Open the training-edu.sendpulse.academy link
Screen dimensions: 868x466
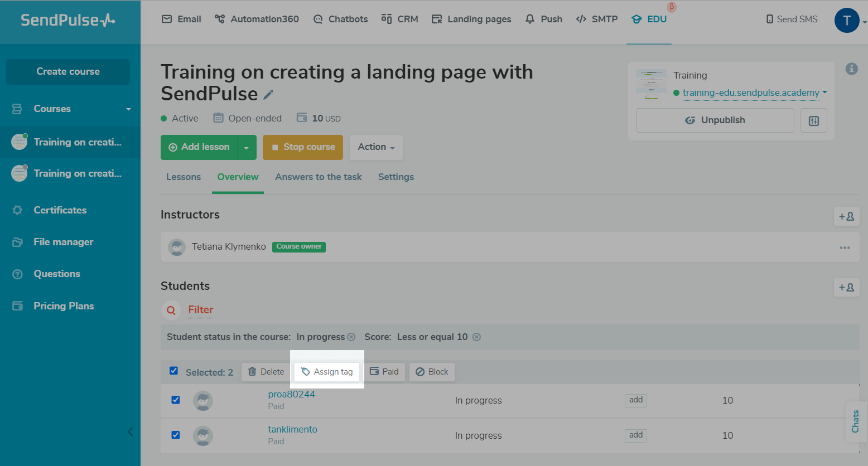tap(751, 93)
